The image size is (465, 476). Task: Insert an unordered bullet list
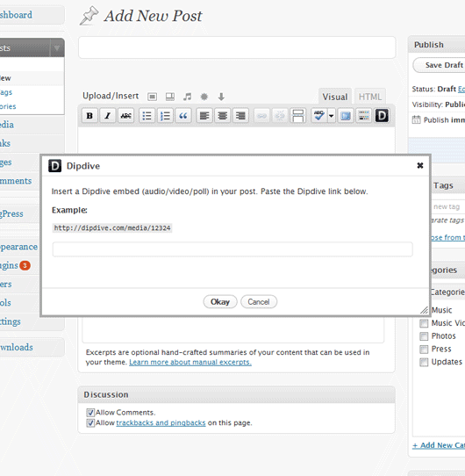[147, 116]
